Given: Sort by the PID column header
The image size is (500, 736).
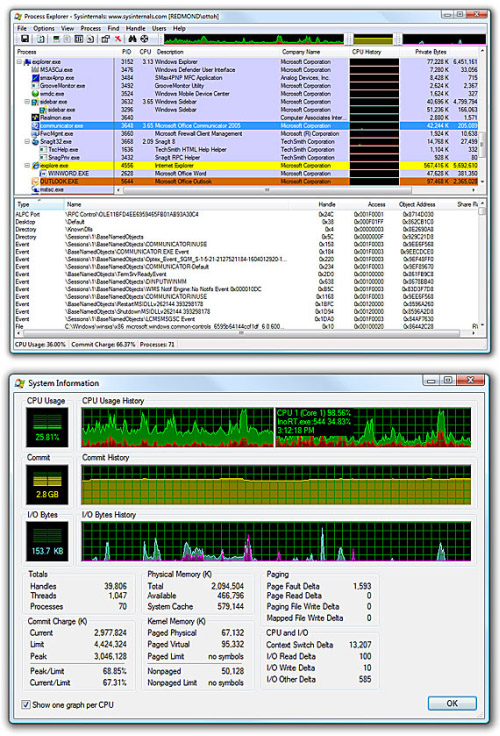Looking at the screenshot, I should pos(126,52).
